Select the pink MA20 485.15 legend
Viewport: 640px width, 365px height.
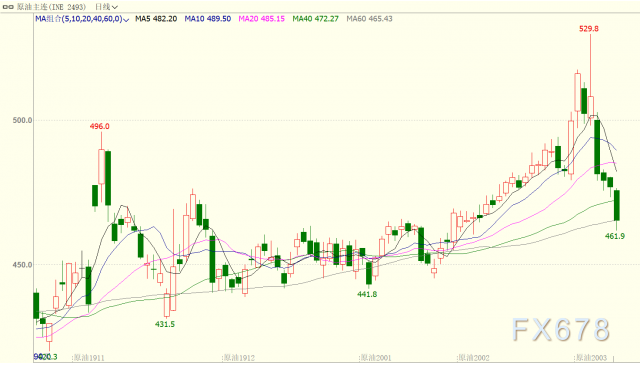pos(262,19)
